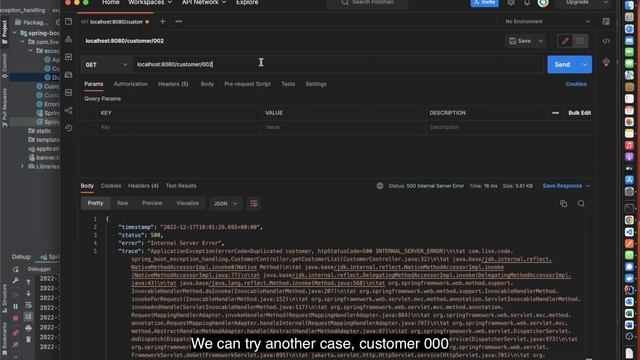Open tab options three-dots menu
Screen dimensions: 640x360
pyautogui.click(x=178, y=21)
